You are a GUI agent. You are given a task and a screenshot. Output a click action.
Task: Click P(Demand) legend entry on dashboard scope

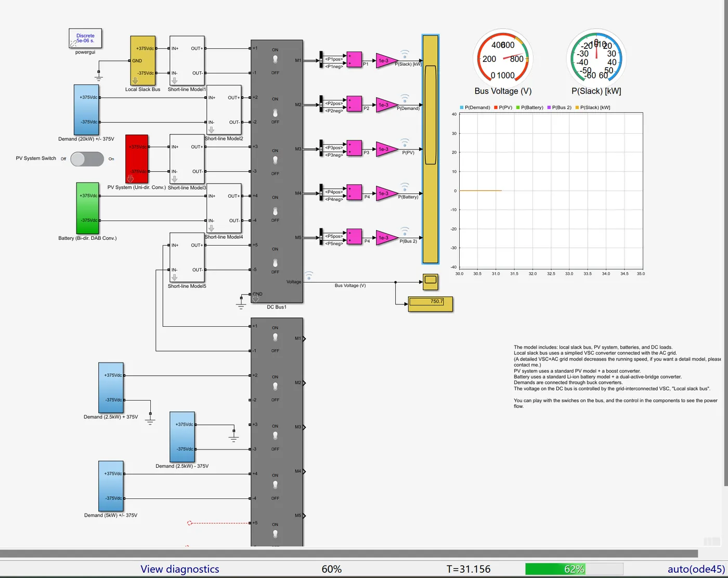(475, 108)
